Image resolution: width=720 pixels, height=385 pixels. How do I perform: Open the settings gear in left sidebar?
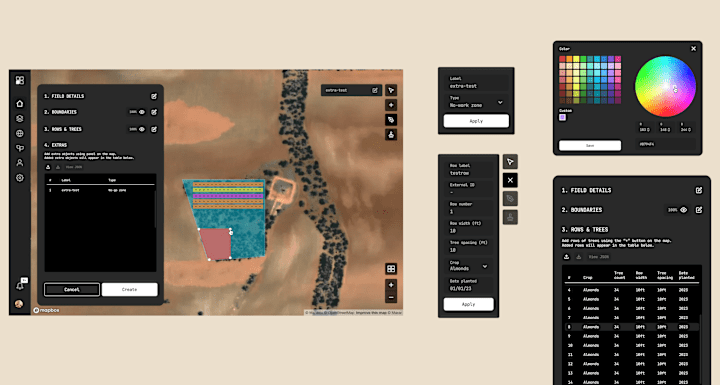[19, 178]
